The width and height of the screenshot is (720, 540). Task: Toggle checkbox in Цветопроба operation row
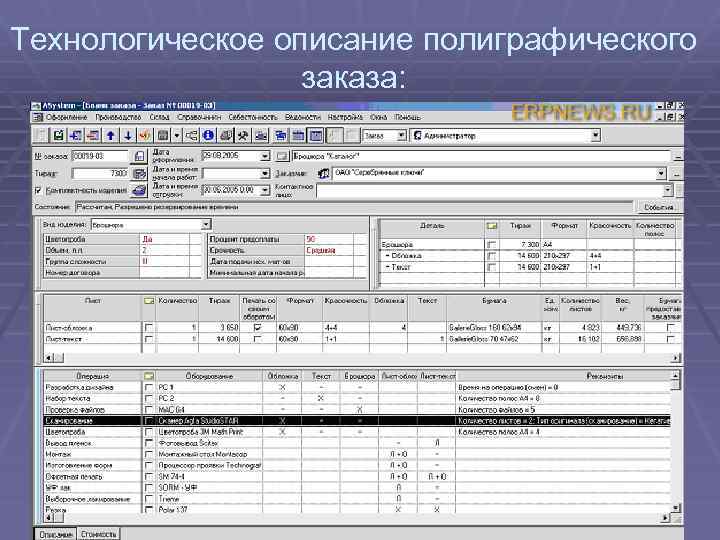coord(149,432)
